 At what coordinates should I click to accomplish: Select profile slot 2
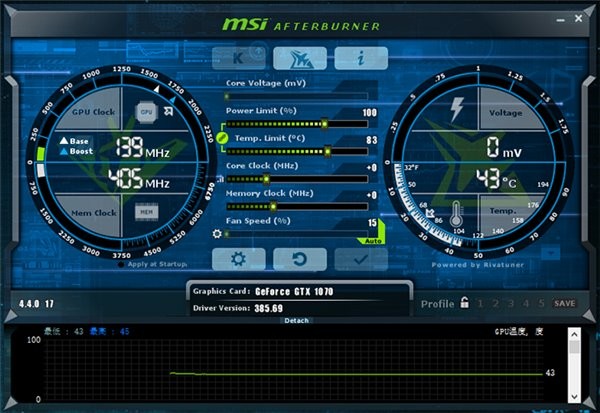pos(496,304)
